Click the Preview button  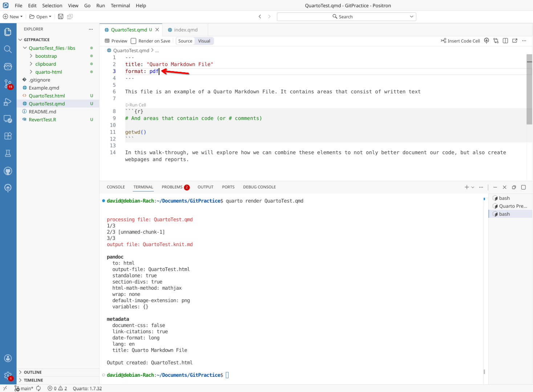pyautogui.click(x=116, y=41)
